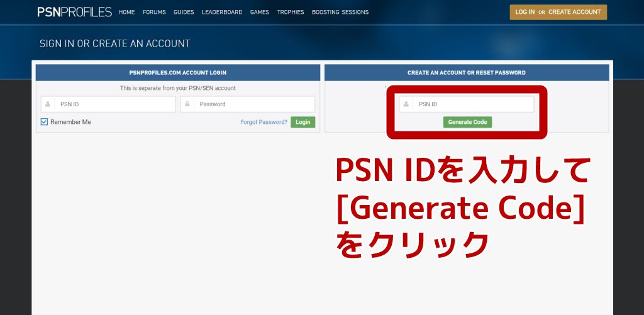Click the green Login button
Screen dimensions: 644x315
pos(303,122)
